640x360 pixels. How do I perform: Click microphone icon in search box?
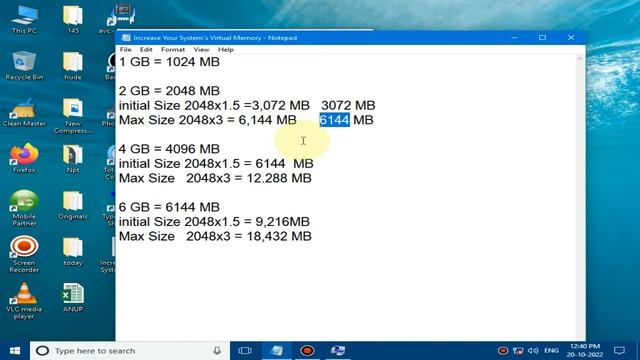(x=217, y=351)
